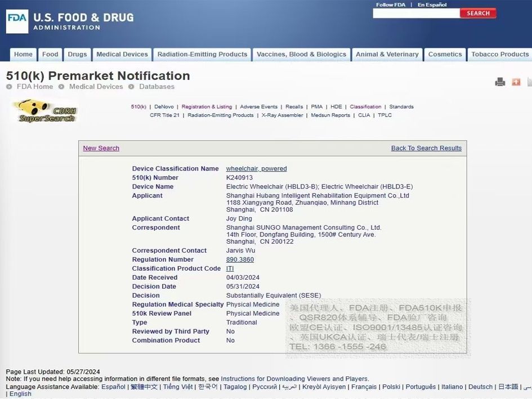Viewport: 532px width, 399px height.
Task: Go to Medical Devices breadcrumb
Action: (x=96, y=87)
